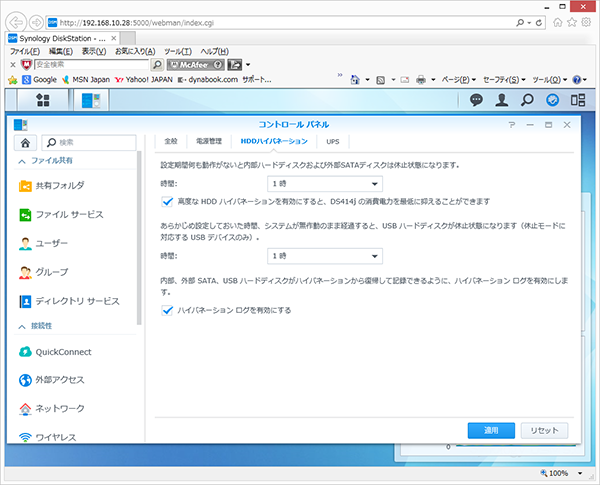Viewport: 600px width, 485px height.
Task: Open a new browser tab
Action: point(128,38)
